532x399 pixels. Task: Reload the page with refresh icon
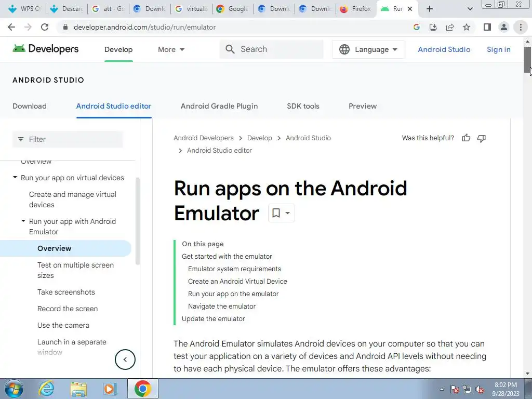45,27
